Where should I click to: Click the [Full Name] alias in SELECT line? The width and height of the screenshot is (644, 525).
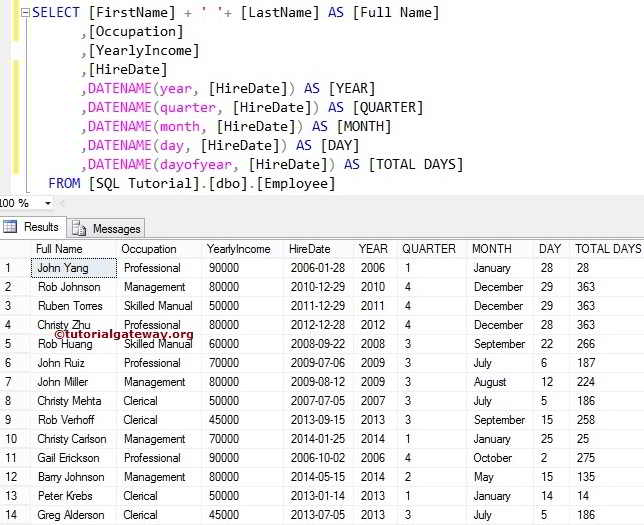point(396,13)
